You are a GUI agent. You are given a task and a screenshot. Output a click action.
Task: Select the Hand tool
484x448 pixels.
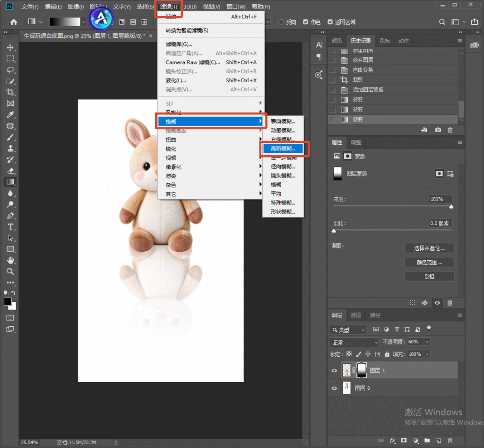(10, 260)
